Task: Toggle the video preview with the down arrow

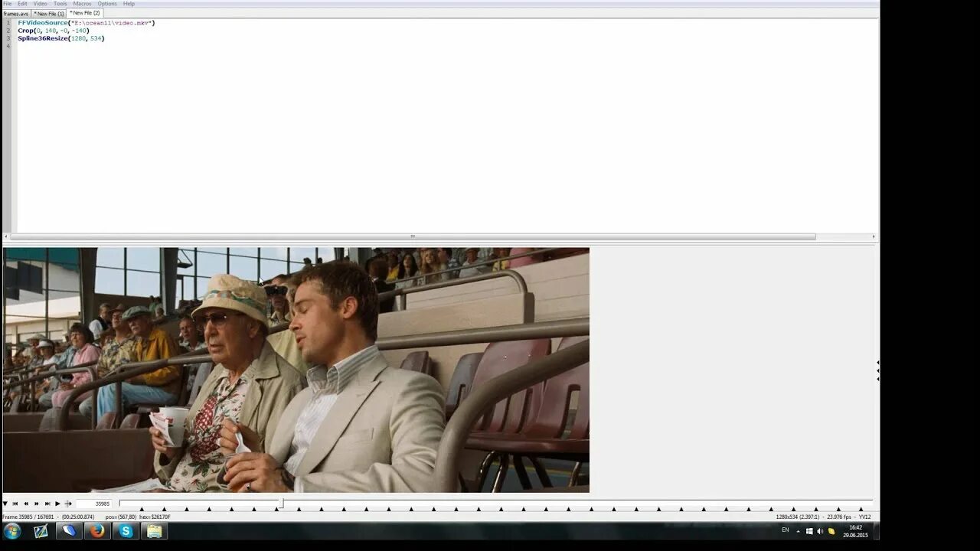Action: 5,504
